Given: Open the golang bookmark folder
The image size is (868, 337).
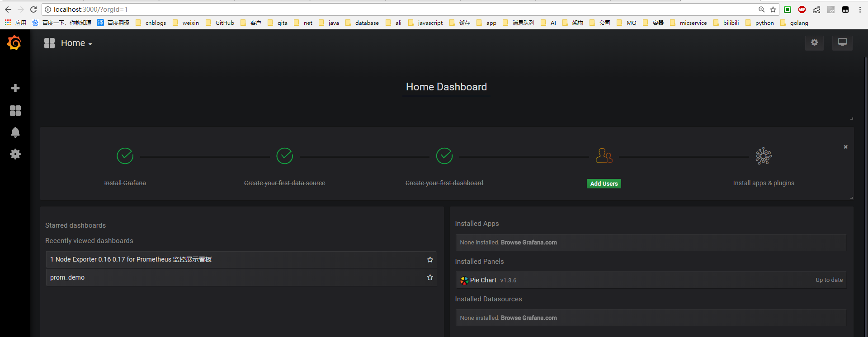Looking at the screenshot, I should 794,23.
